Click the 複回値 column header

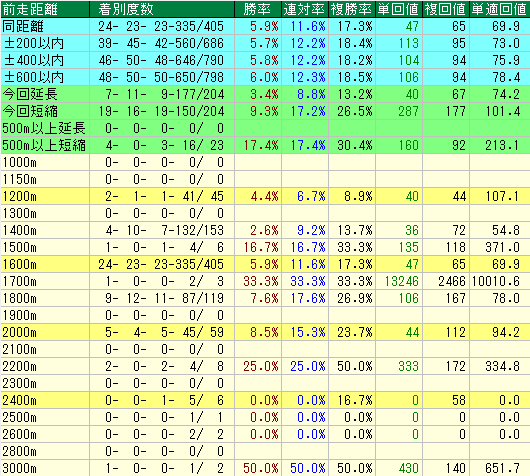446,9
